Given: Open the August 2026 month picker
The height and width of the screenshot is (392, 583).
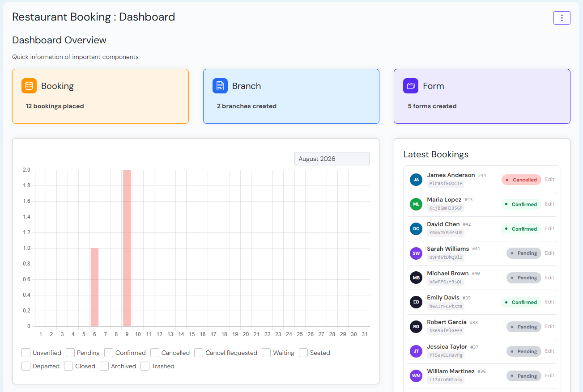Looking at the screenshot, I should pos(332,159).
